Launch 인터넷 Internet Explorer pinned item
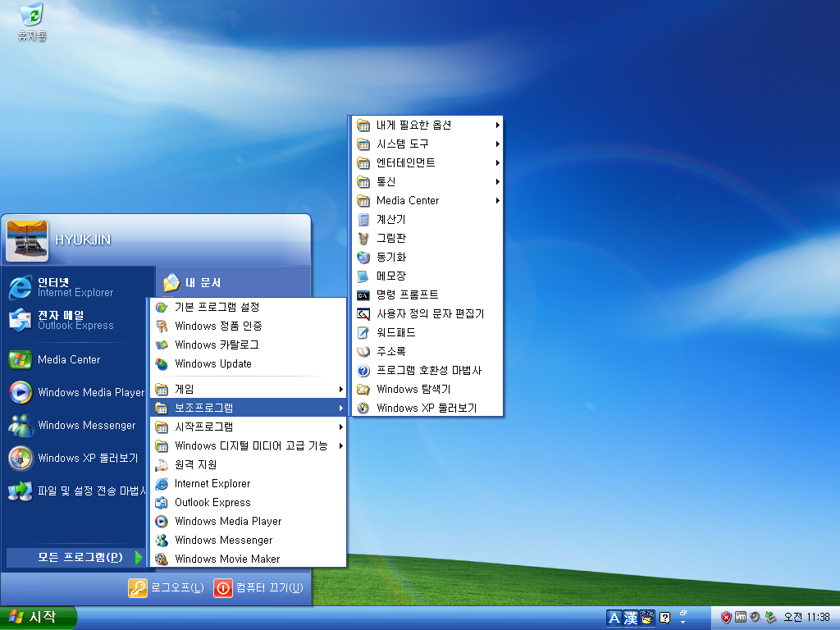This screenshot has height=630, width=840. [75, 287]
